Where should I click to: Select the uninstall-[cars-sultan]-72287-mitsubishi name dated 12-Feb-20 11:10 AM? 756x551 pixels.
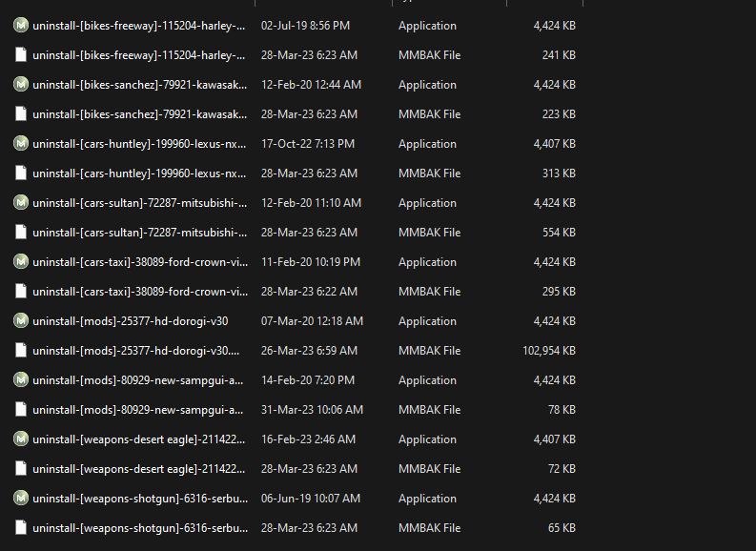tap(140, 203)
